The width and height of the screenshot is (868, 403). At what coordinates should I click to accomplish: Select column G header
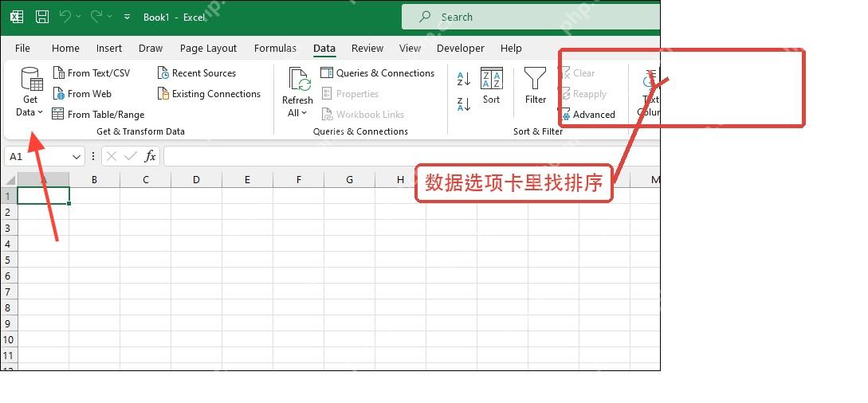coord(349,180)
